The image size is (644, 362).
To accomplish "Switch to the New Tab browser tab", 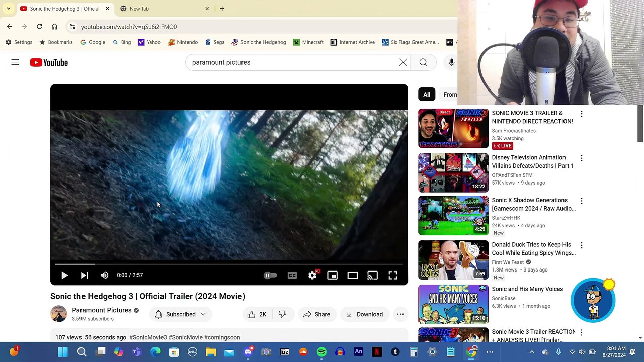I will (165, 9).
